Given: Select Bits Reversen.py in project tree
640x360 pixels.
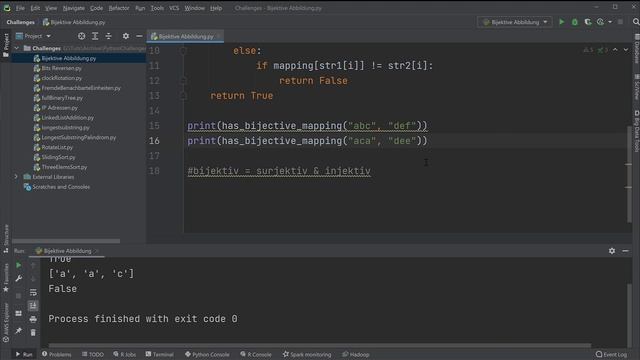Looking at the screenshot, I should pyautogui.click(x=58, y=68).
